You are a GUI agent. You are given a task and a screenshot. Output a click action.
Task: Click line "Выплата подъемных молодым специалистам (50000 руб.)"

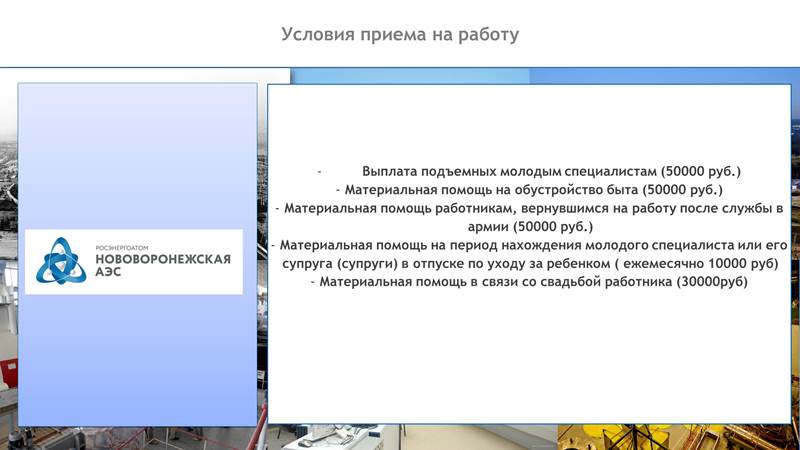point(551,171)
